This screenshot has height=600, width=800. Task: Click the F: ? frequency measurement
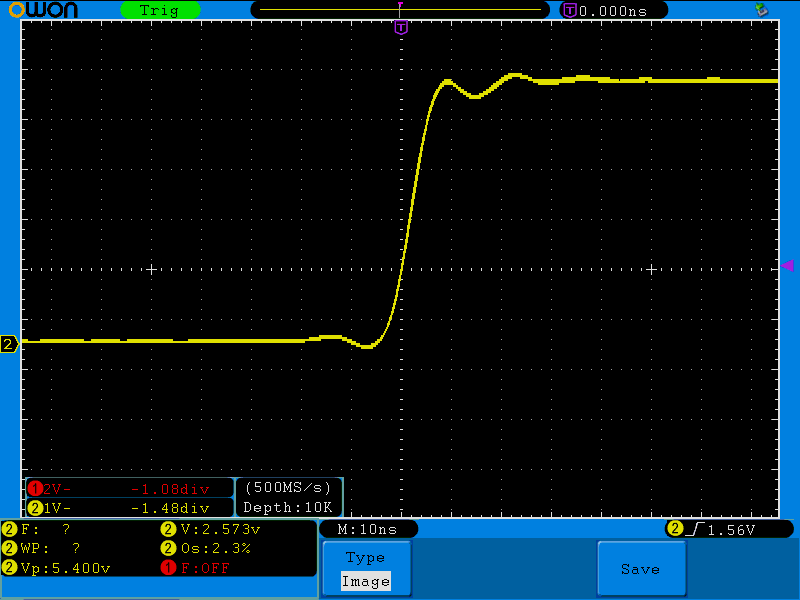pyautogui.click(x=36, y=529)
